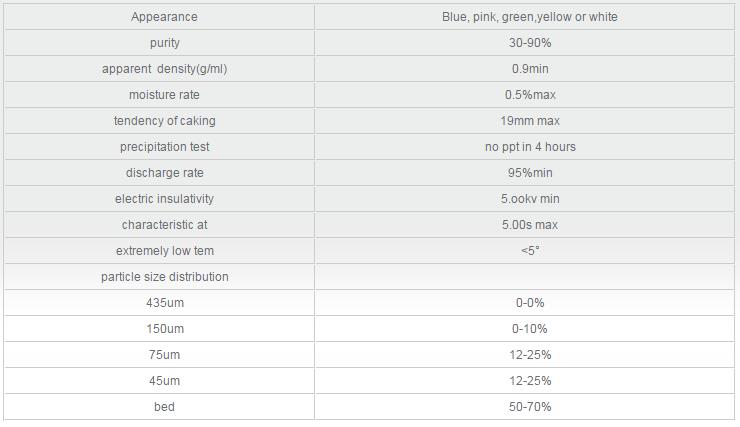
Task: Click the precipitation test label
Action: pyautogui.click(x=164, y=147)
